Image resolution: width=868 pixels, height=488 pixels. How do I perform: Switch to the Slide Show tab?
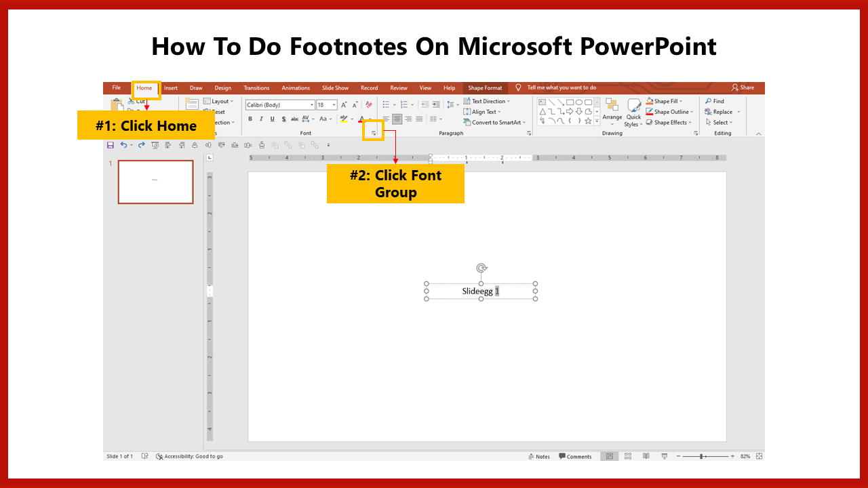tap(335, 88)
